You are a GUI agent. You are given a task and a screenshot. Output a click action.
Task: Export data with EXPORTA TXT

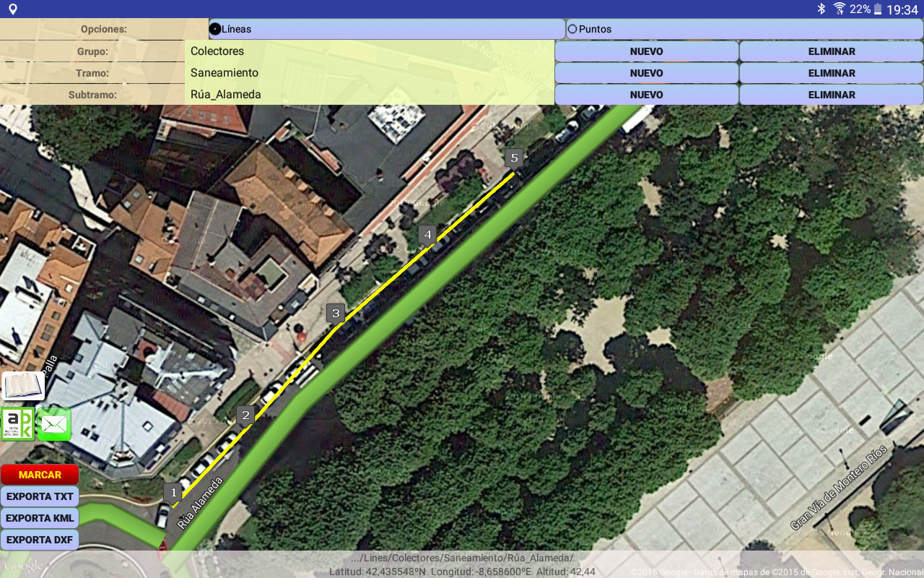coord(40,496)
